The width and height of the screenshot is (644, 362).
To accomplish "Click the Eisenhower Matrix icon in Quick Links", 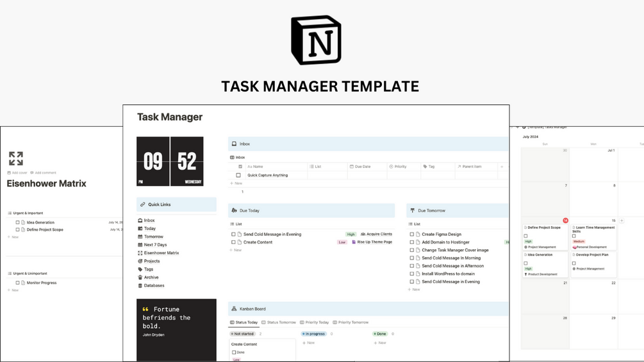I will point(140,253).
